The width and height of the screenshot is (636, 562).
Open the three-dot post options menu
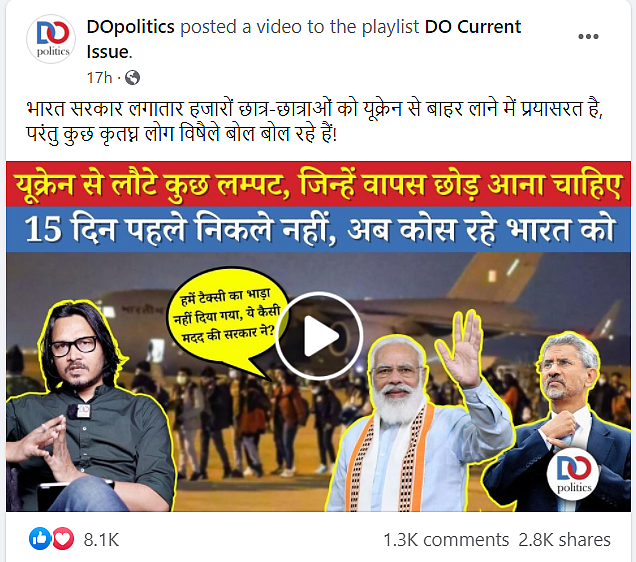pos(588,36)
